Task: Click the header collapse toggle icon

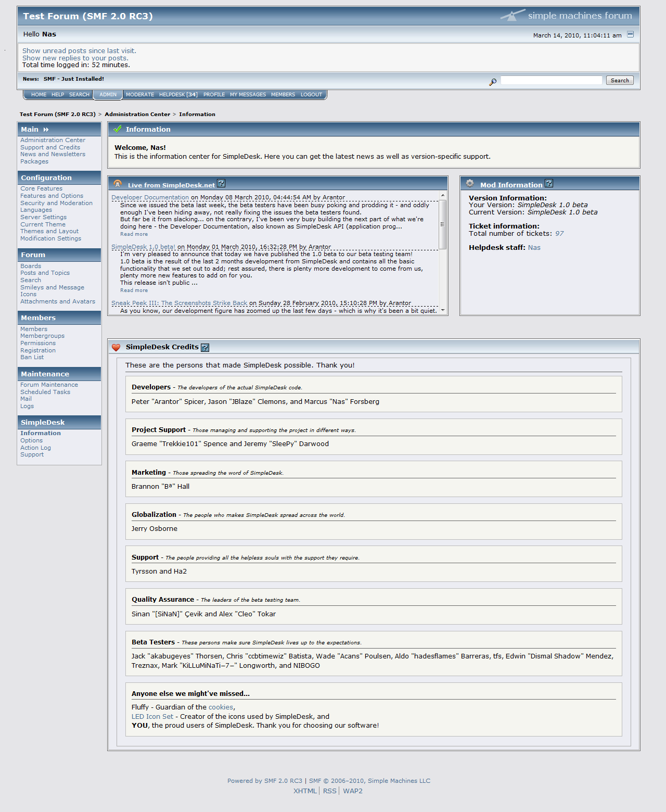Action: [630, 34]
